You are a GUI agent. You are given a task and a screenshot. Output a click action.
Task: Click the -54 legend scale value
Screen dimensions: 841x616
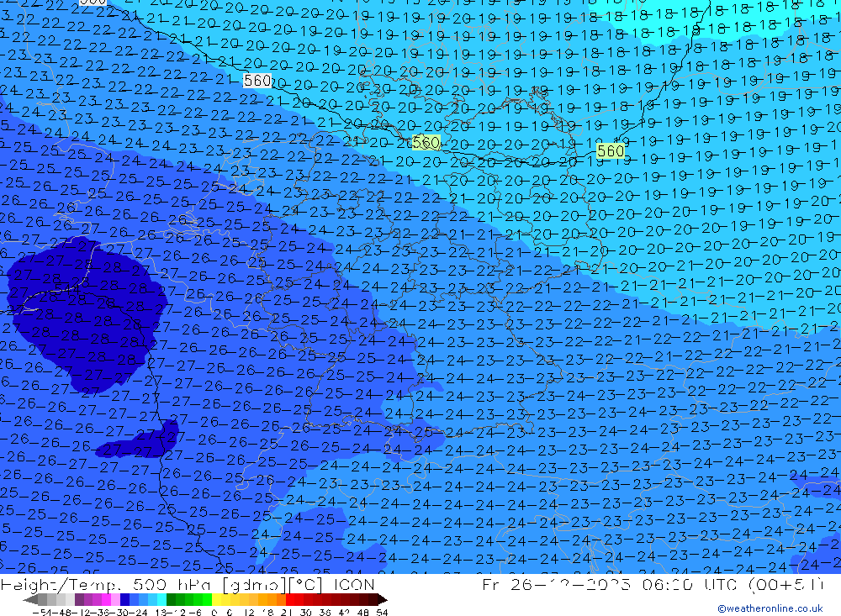[42, 613]
